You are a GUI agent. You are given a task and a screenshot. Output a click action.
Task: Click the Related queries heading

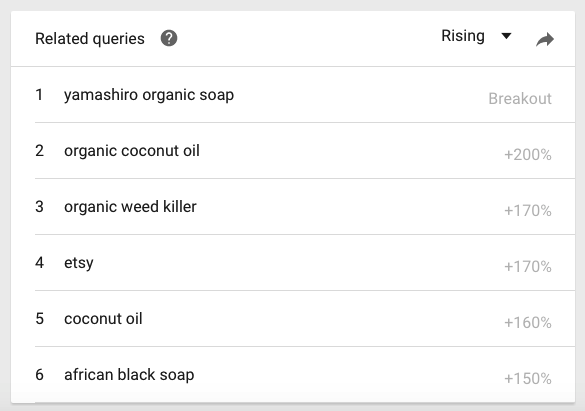(90, 39)
